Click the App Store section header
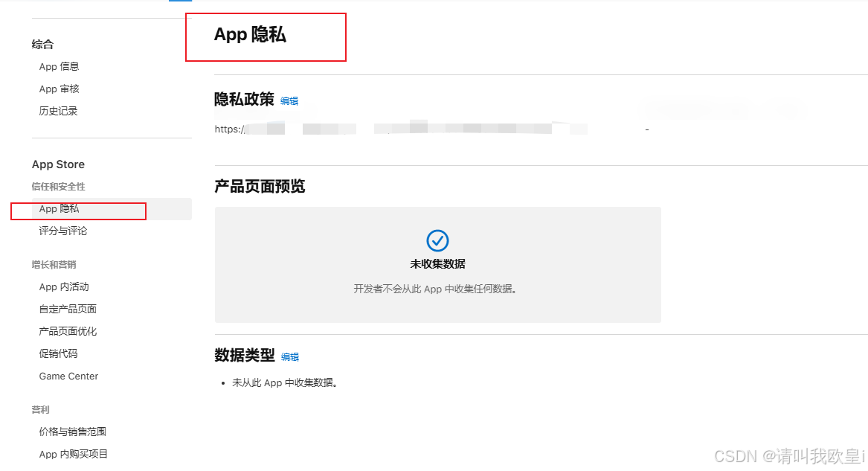This screenshot has height=471, width=868. point(58,164)
